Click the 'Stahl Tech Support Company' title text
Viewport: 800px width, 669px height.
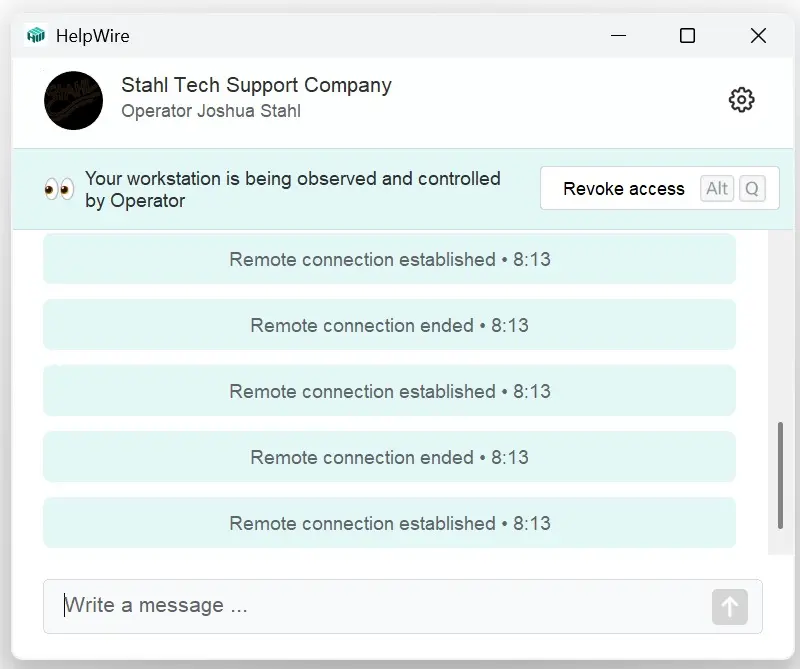257,85
